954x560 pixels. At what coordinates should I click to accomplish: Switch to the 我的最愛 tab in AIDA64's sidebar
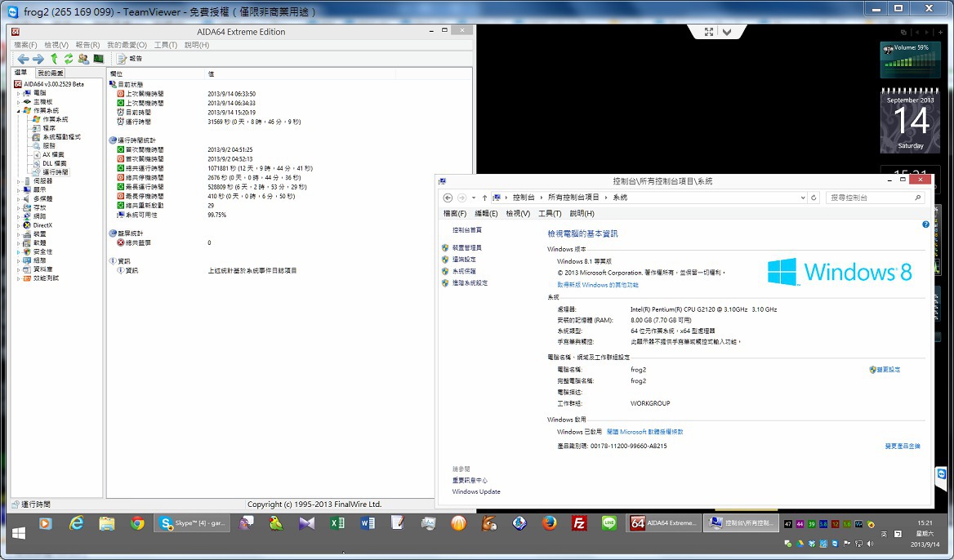[50, 73]
